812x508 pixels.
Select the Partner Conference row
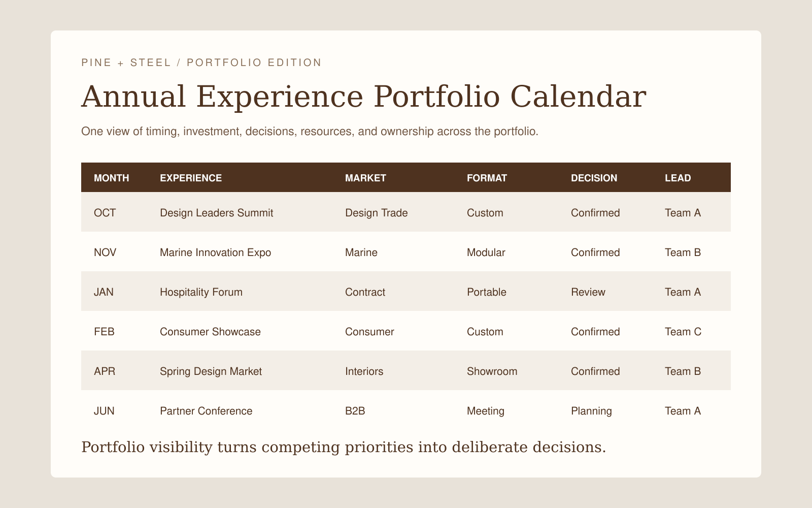click(406, 410)
